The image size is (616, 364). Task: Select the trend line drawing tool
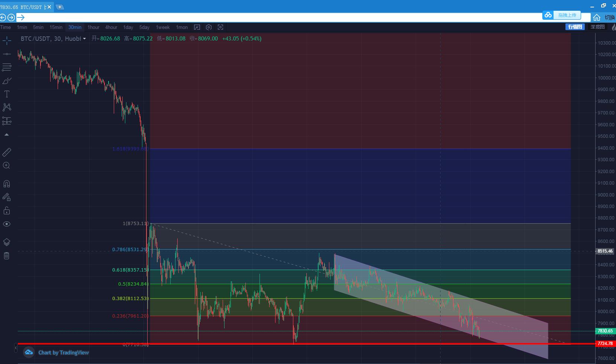(7, 54)
